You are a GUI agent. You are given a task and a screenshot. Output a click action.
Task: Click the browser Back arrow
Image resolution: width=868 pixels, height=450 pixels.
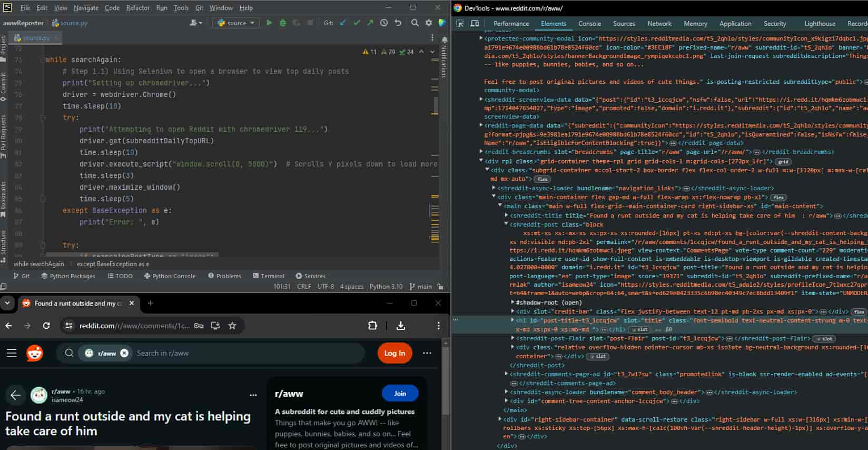click(x=8, y=326)
